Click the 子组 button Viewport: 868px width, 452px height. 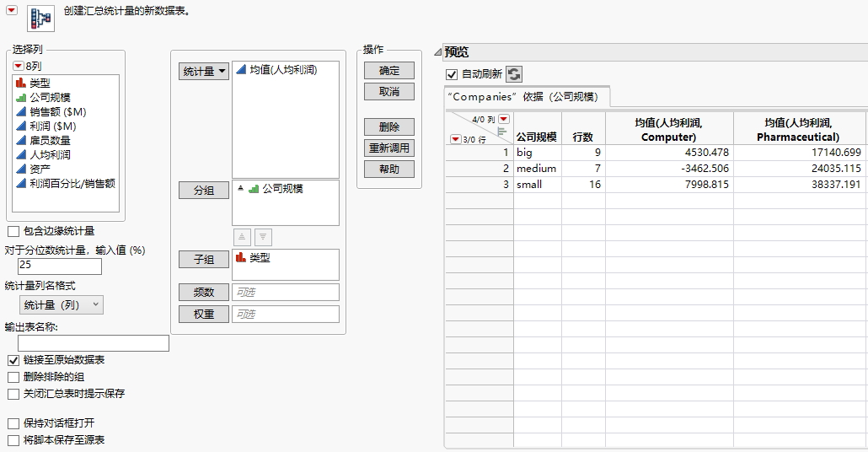[204, 259]
